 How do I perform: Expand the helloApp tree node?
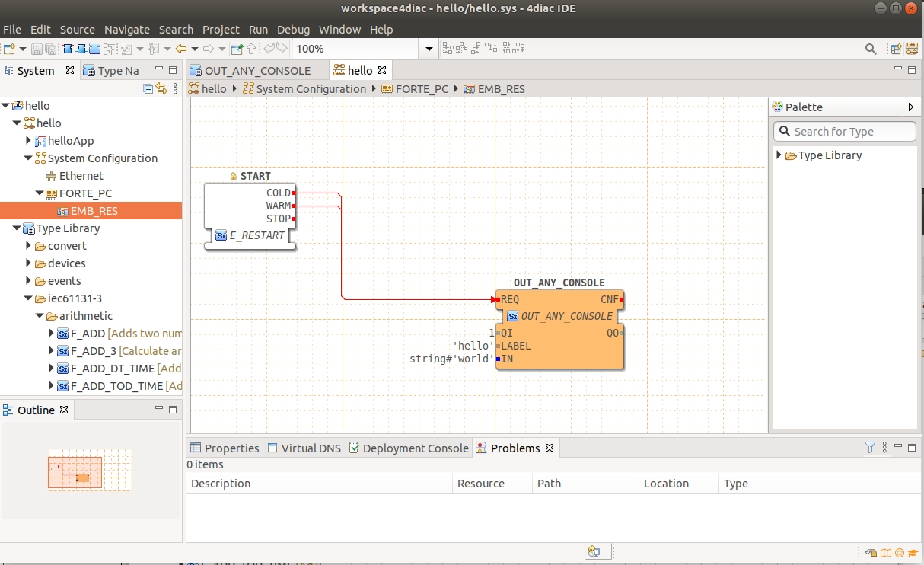29,141
